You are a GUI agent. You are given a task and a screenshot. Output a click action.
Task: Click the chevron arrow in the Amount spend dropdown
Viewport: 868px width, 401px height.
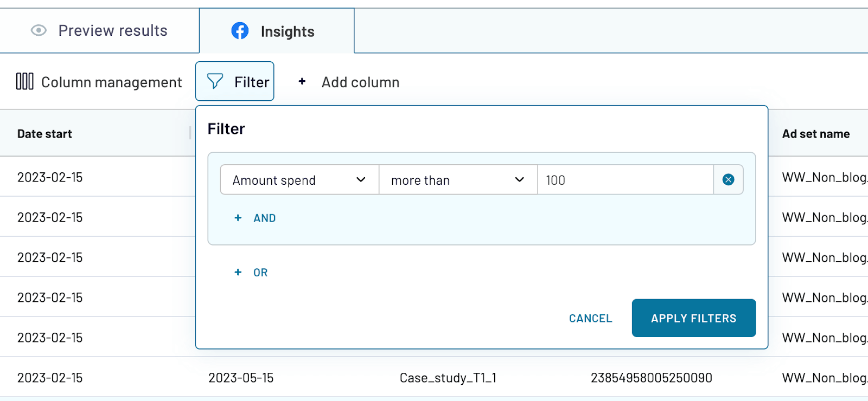click(x=361, y=180)
